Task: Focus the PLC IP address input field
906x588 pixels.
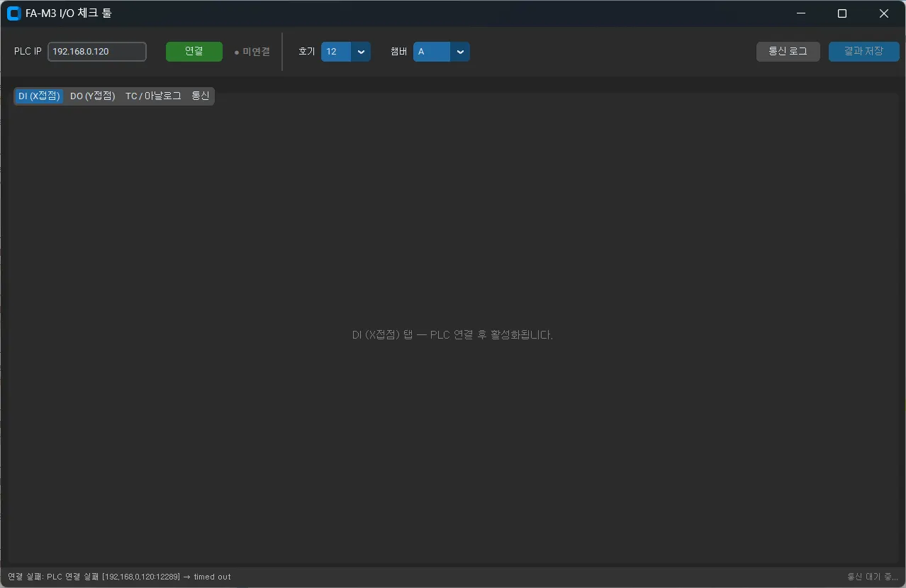Action: pos(96,52)
